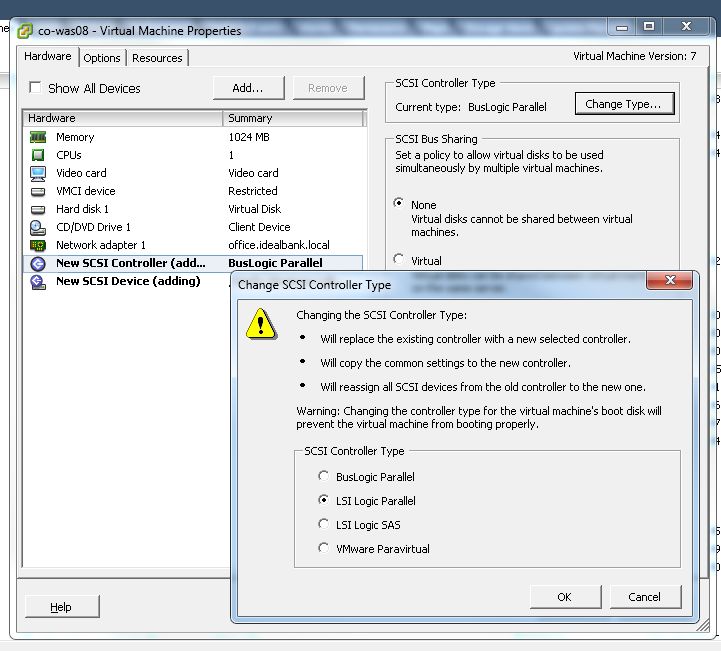Toggle Show All Devices checkbox
The image size is (721, 651).
click(35, 87)
